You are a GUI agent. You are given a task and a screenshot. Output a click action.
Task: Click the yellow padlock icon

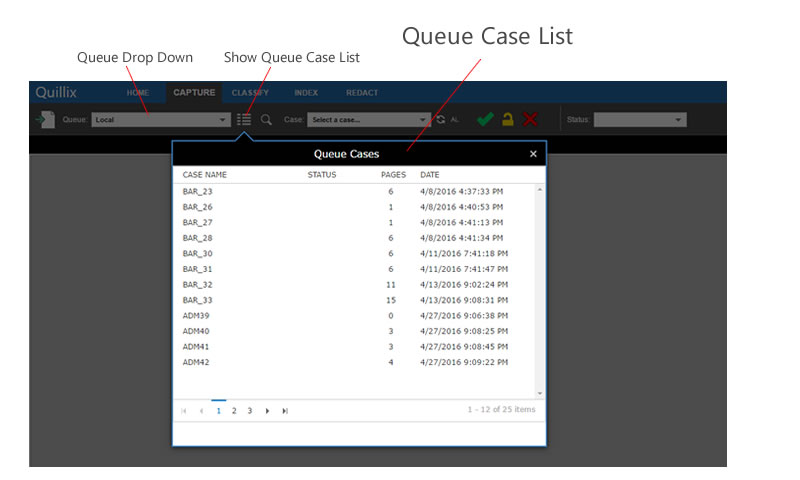pyautogui.click(x=508, y=120)
